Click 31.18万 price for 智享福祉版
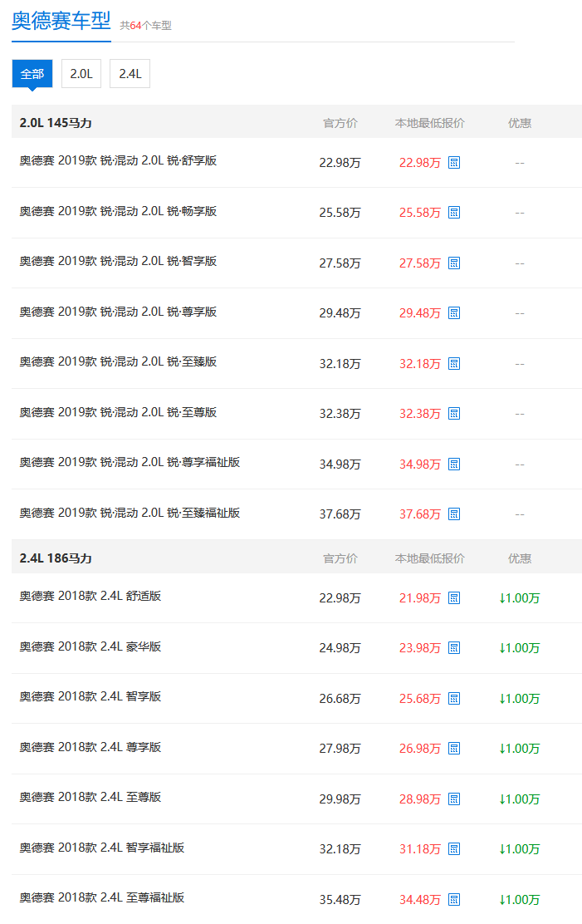Image resolution: width=582 pixels, height=924 pixels. 420,849
